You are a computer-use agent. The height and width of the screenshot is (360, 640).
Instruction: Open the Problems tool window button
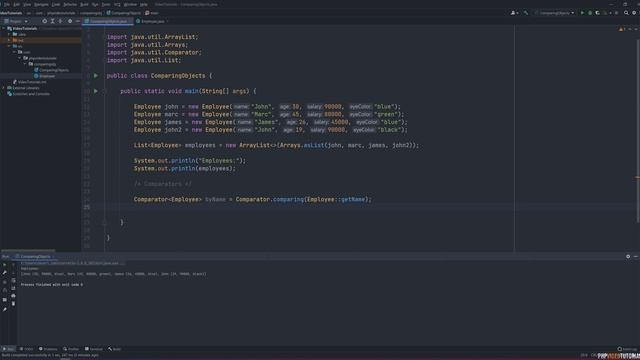48,349
